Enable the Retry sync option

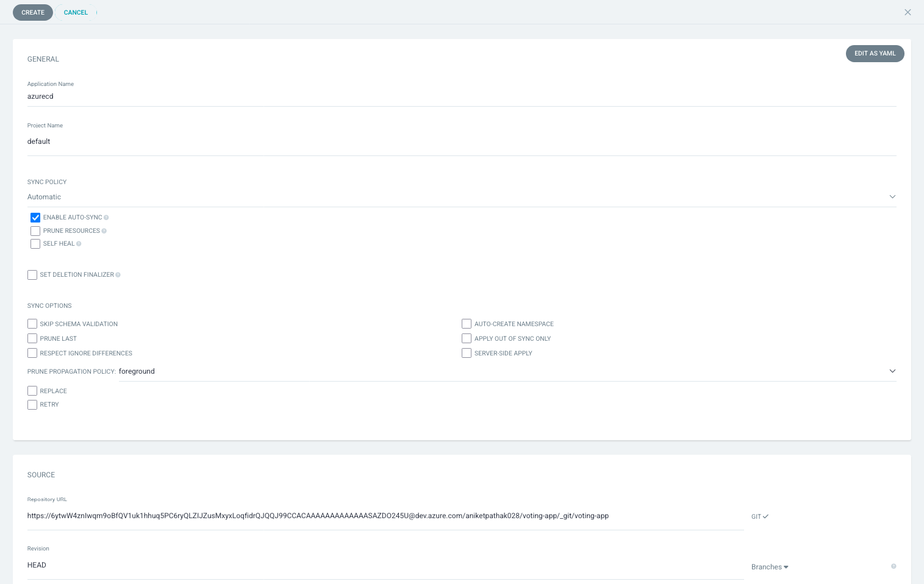click(x=32, y=405)
